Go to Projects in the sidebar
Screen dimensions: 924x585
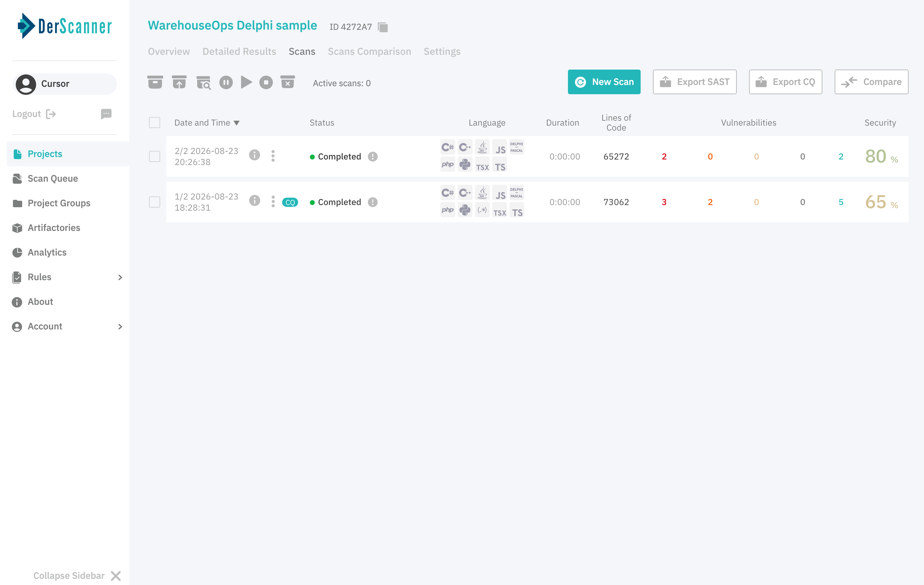pyautogui.click(x=68, y=154)
